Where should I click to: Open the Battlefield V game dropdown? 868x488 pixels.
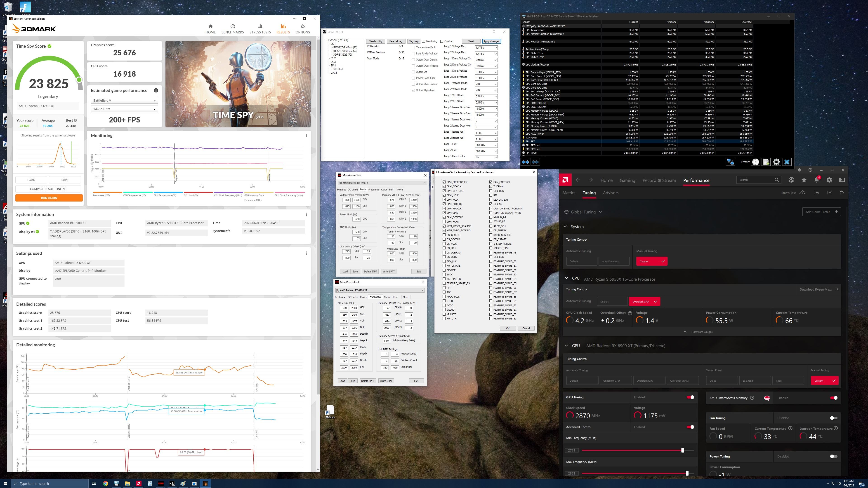point(124,101)
